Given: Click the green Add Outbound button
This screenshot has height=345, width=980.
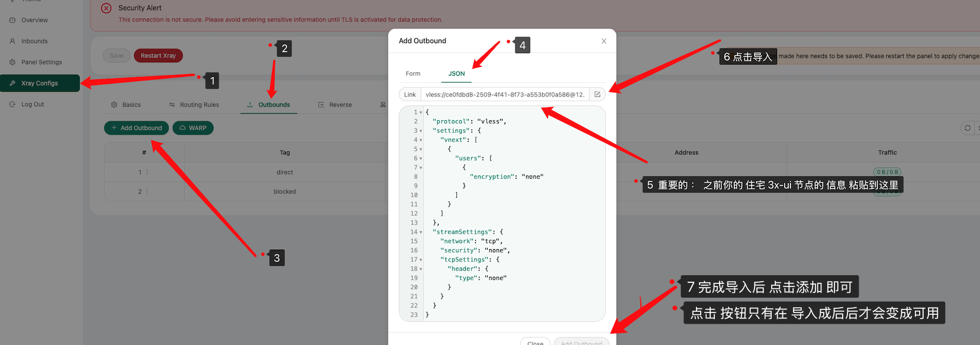Looking at the screenshot, I should [137, 128].
